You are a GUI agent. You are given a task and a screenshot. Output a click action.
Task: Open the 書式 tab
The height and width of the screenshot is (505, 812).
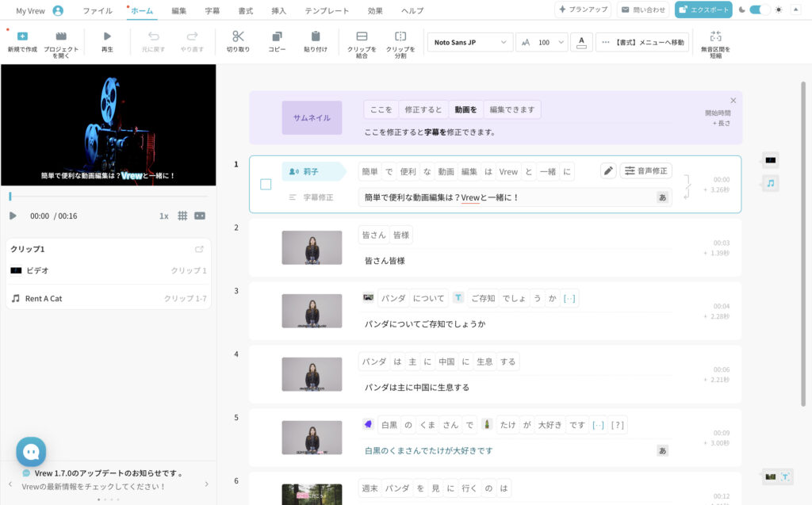click(x=246, y=10)
